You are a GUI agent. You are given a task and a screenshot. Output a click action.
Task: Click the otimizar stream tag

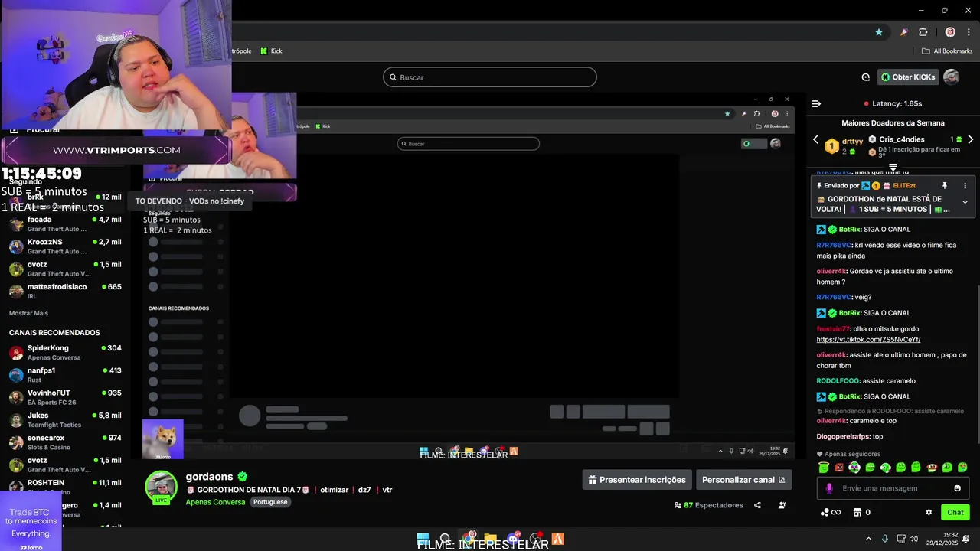point(334,490)
